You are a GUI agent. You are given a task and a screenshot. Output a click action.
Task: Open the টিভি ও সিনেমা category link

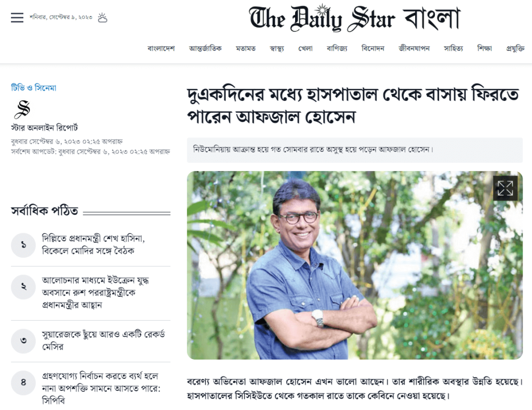click(34, 88)
